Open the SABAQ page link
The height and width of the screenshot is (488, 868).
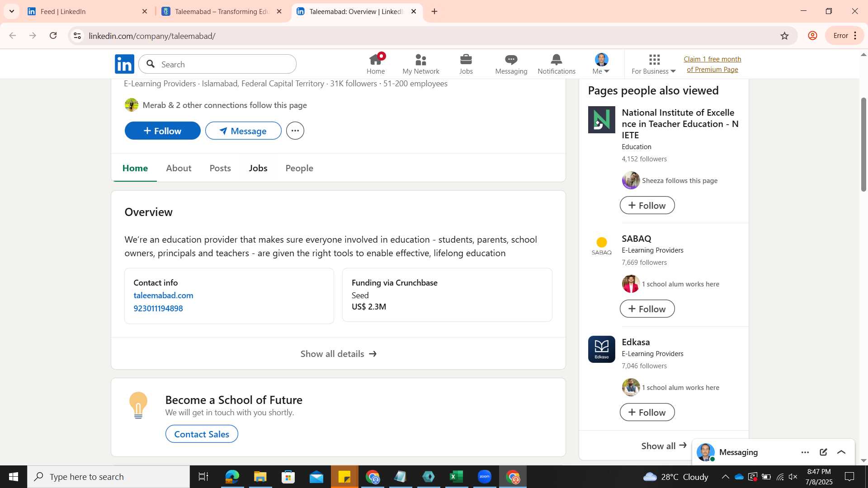637,239
